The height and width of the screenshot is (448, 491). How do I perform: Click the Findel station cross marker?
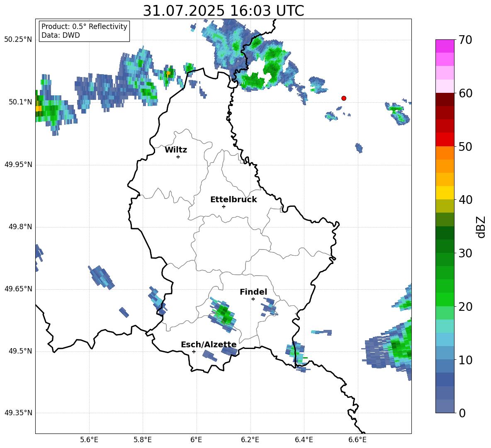pos(253,299)
